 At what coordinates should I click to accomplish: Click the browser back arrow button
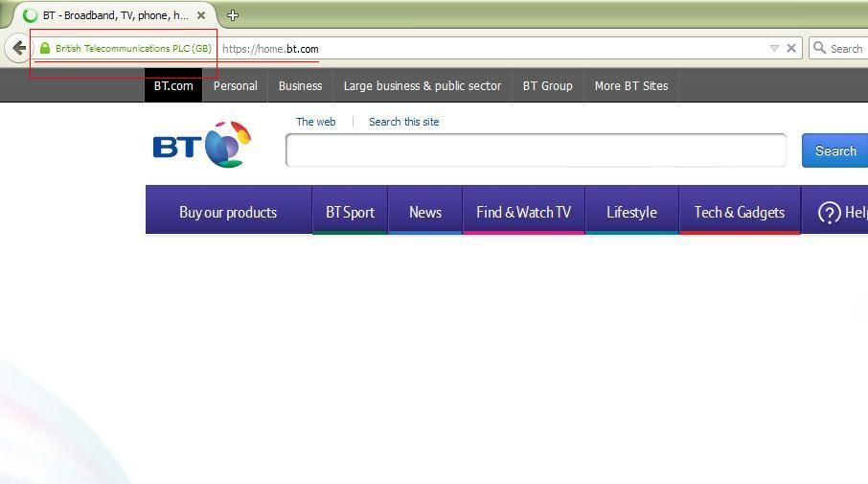[x=19, y=48]
